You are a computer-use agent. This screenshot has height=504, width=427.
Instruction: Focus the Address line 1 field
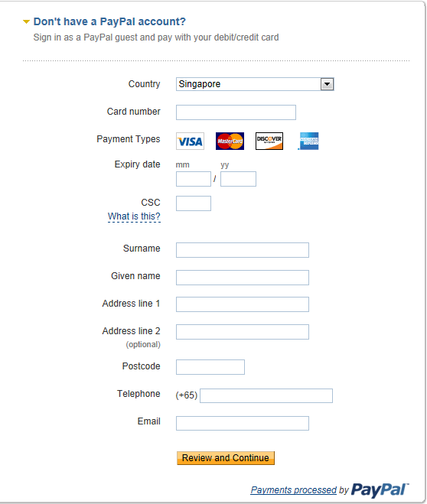(243, 304)
